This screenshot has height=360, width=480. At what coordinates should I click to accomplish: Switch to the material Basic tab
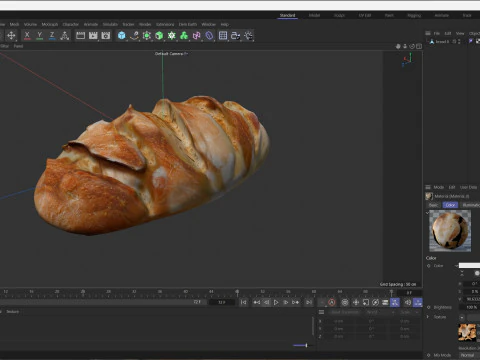[433, 205]
